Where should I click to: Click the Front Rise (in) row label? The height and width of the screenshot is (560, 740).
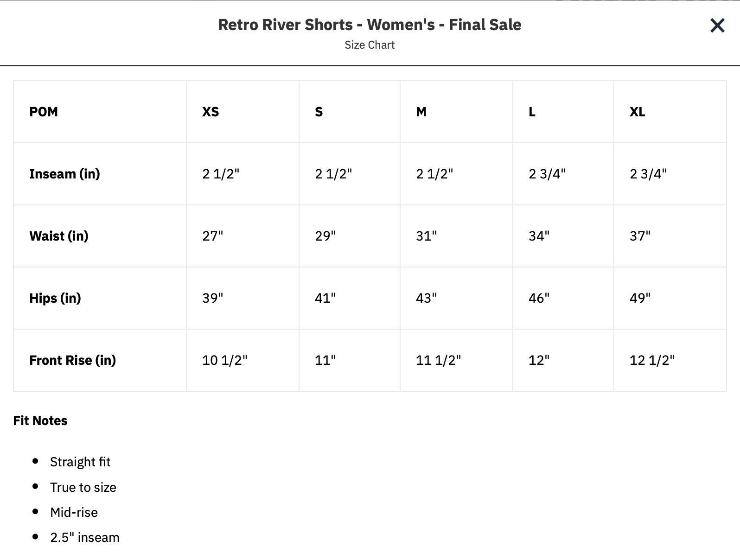point(73,360)
